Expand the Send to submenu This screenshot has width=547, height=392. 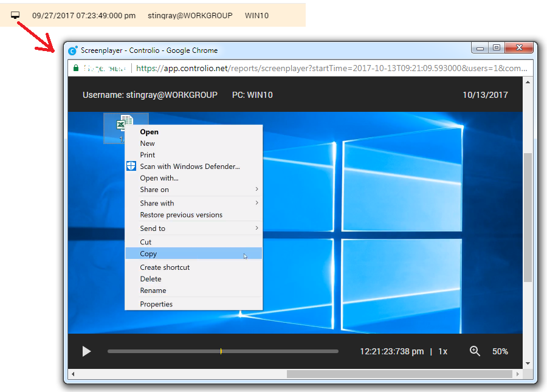(x=153, y=229)
